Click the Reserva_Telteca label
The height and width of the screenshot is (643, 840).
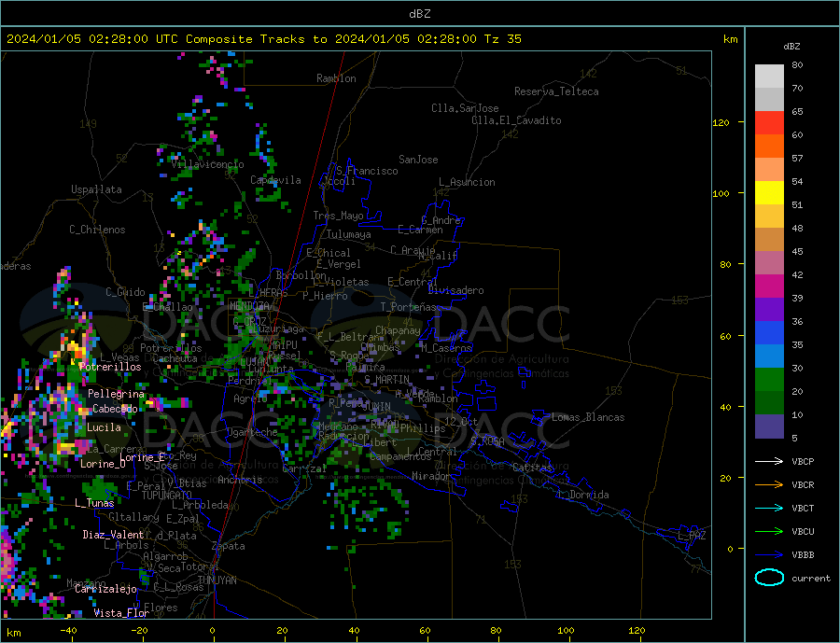[556, 91]
